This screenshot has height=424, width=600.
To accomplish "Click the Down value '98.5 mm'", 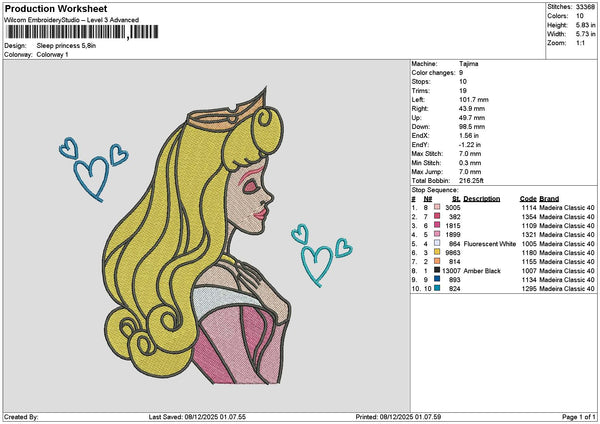I will 472,127.
